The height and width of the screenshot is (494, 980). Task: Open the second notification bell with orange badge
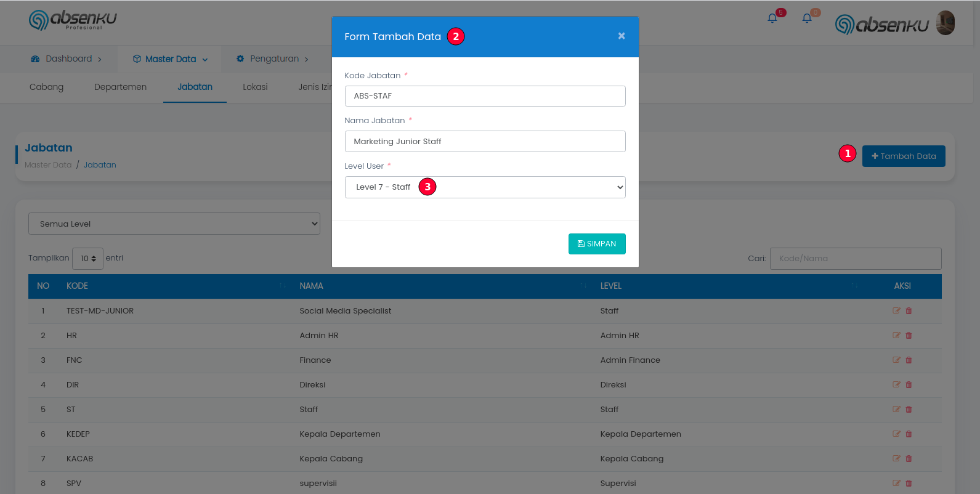[x=807, y=18]
